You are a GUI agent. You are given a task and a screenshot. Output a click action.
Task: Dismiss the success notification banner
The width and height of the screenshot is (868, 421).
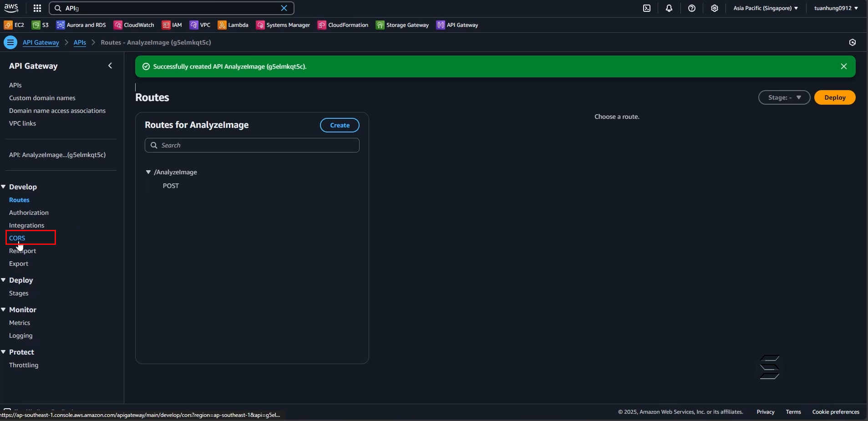(x=844, y=66)
